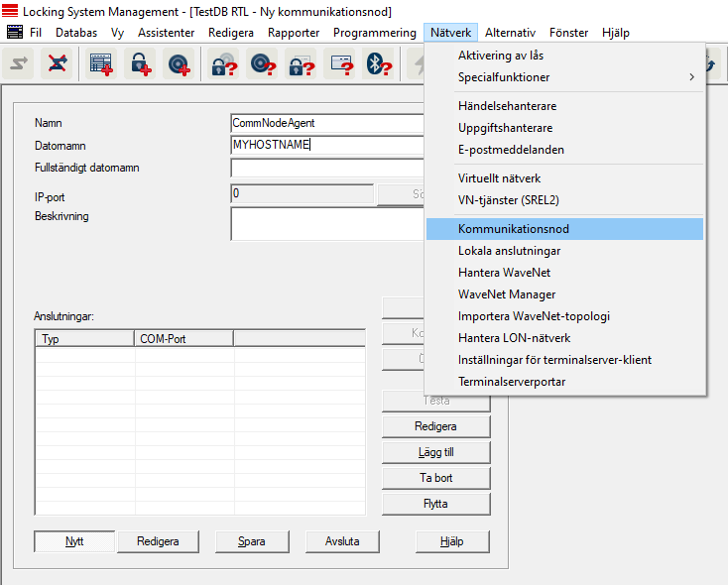Click the add new transponder icon
Image resolution: width=728 pixels, height=585 pixels.
(179, 64)
